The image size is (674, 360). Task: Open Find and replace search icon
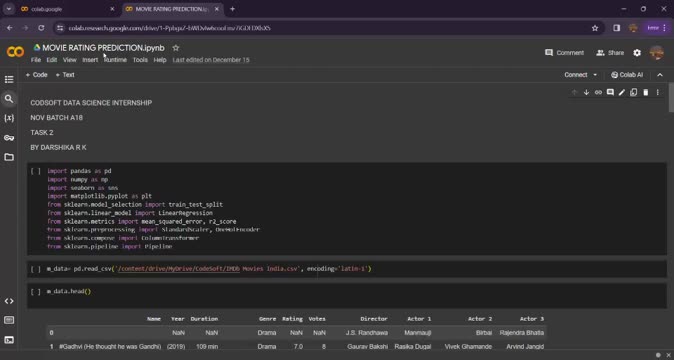click(x=9, y=99)
